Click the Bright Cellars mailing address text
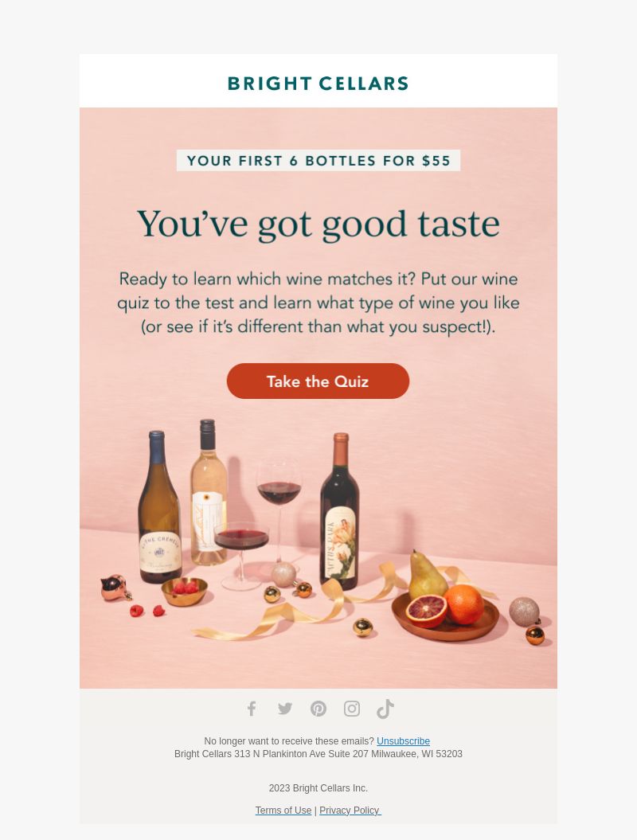Image resolution: width=637 pixels, height=840 pixels. [x=318, y=754]
